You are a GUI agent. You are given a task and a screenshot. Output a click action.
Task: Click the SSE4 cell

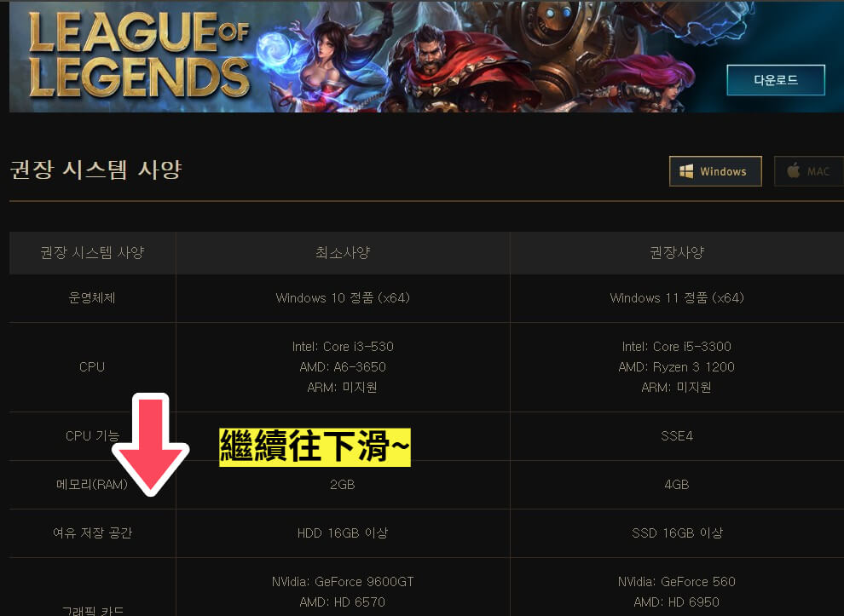pyautogui.click(x=677, y=435)
